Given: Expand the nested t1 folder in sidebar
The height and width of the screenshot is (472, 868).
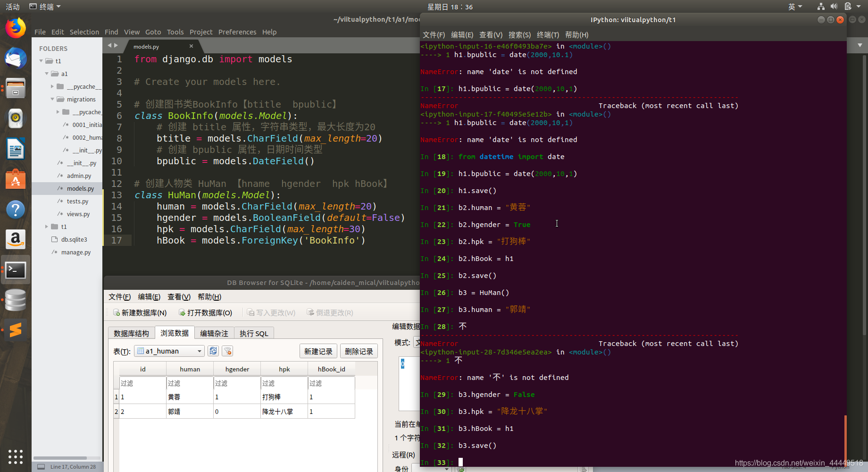Looking at the screenshot, I should 47,227.
